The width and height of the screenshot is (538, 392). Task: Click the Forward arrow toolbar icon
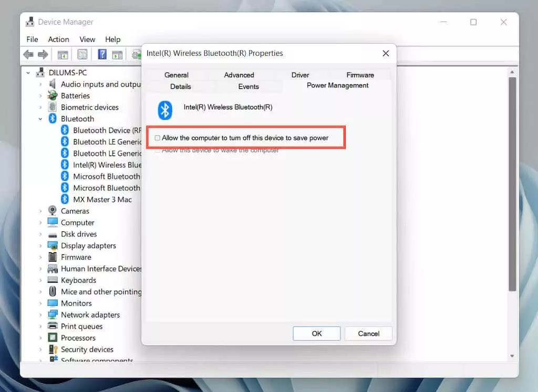point(43,54)
